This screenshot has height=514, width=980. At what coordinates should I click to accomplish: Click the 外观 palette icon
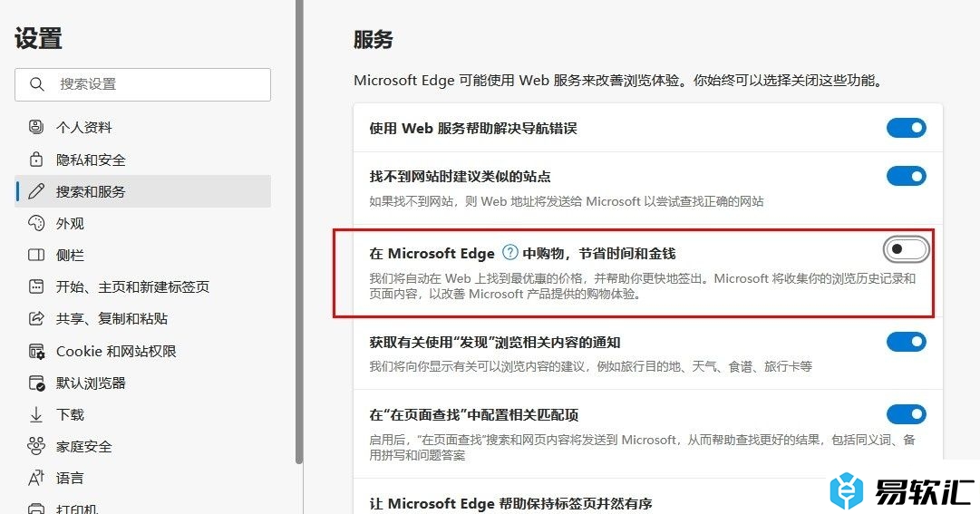point(36,223)
